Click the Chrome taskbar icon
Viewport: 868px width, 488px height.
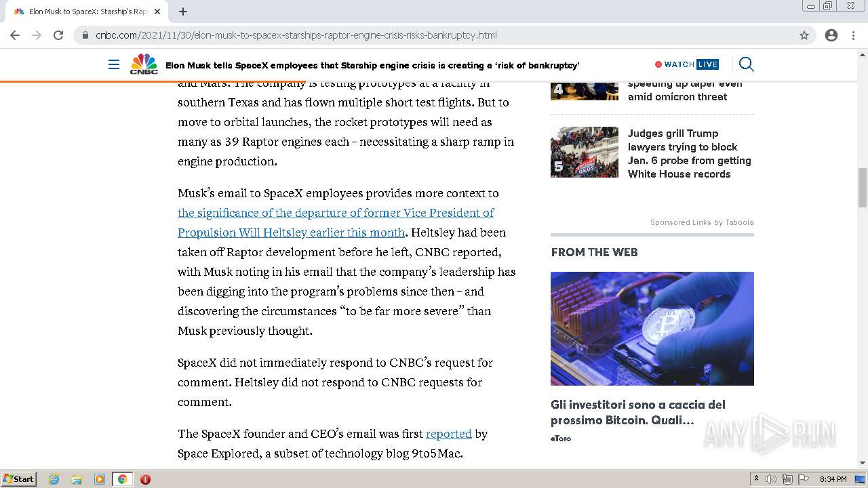(x=122, y=479)
